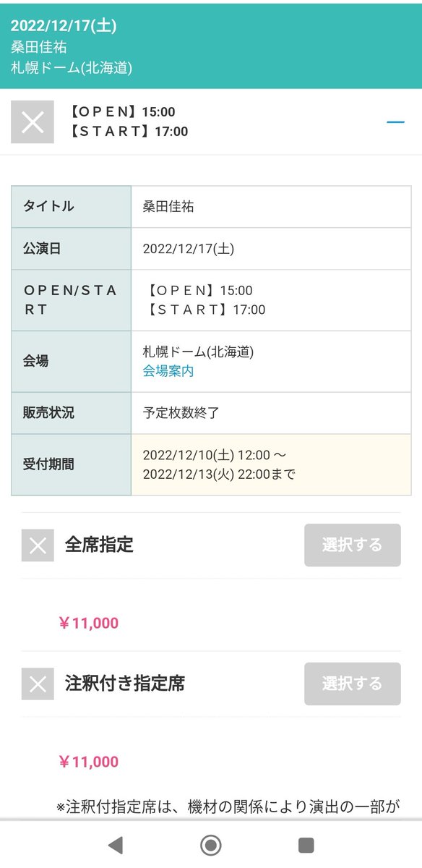Collapse the performance details with minus icon
The height and width of the screenshot is (868, 422).
click(x=395, y=122)
